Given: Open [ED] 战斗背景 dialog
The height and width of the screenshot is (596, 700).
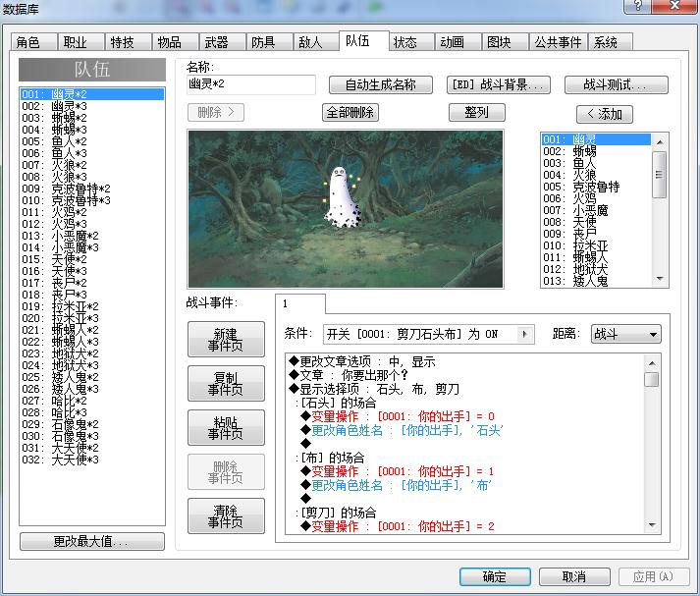Looking at the screenshot, I should 499,84.
